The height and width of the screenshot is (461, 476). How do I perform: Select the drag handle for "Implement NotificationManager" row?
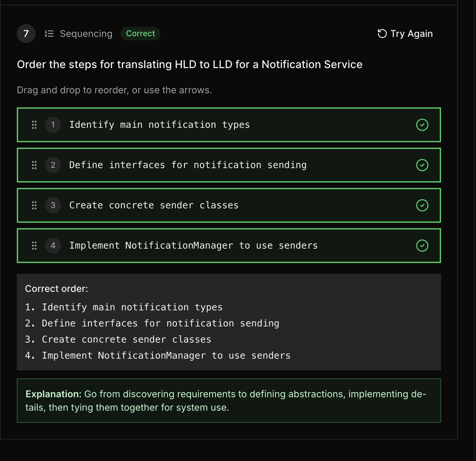pyautogui.click(x=34, y=246)
